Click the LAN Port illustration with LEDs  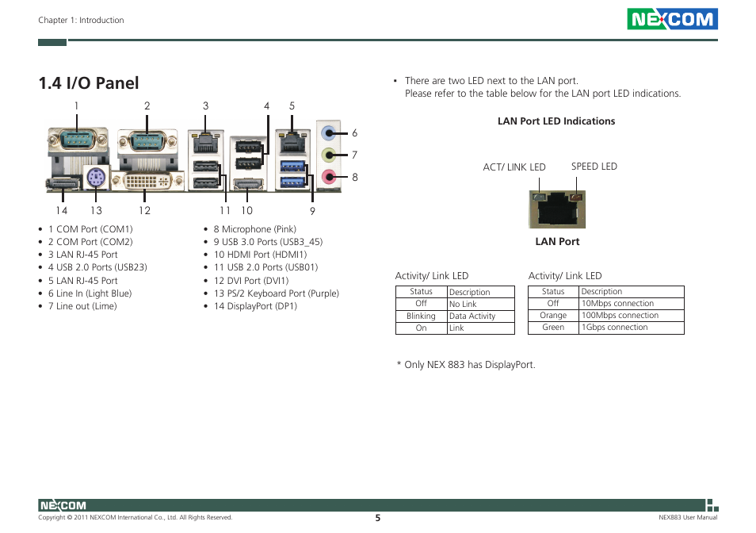557,209
